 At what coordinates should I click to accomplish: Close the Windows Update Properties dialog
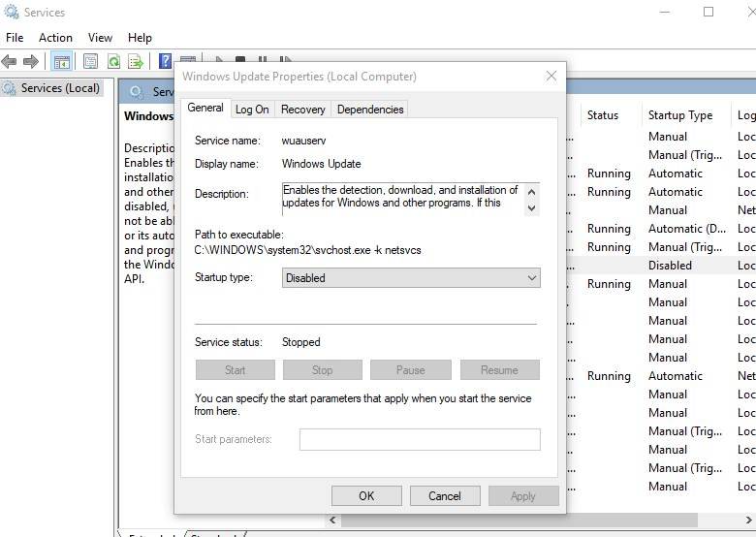[551, 77]
